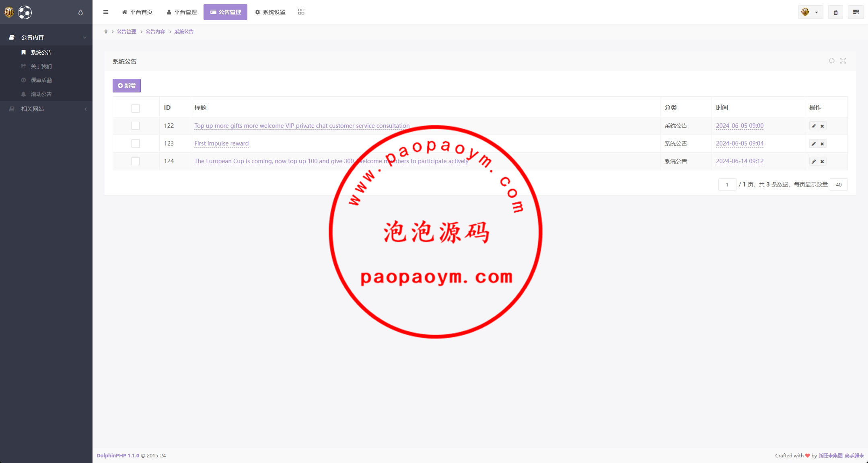Viewport: 868px width, 463px height.
Task: Click the 新增 add button
Action: pos(127,86)
